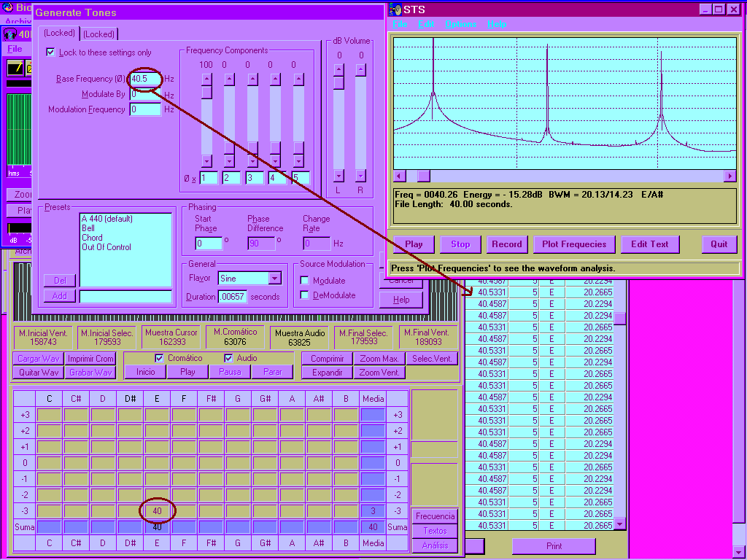
Task: Select the Bell preset in the Presets list
Action: tap(88, 228)
